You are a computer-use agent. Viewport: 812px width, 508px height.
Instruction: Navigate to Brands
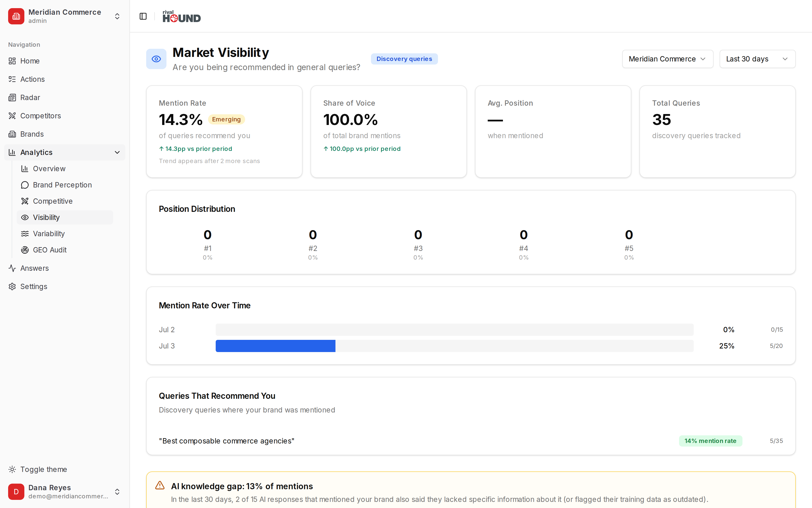[x=64, y=134]
